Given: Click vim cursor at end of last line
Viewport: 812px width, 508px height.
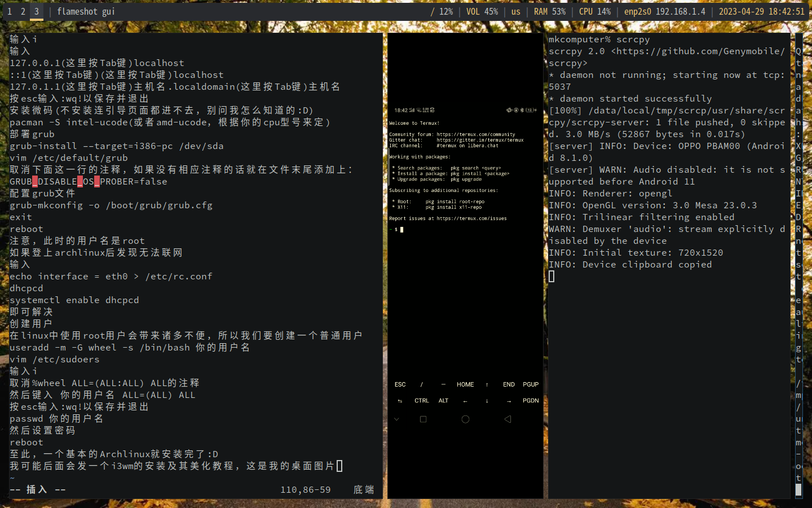Looking at the screenshot, I should (x=339, y=466).
